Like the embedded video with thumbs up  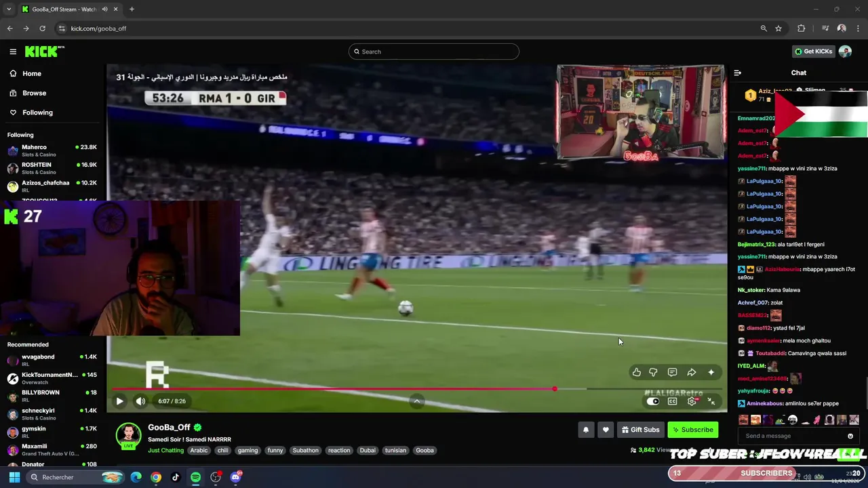636,372
